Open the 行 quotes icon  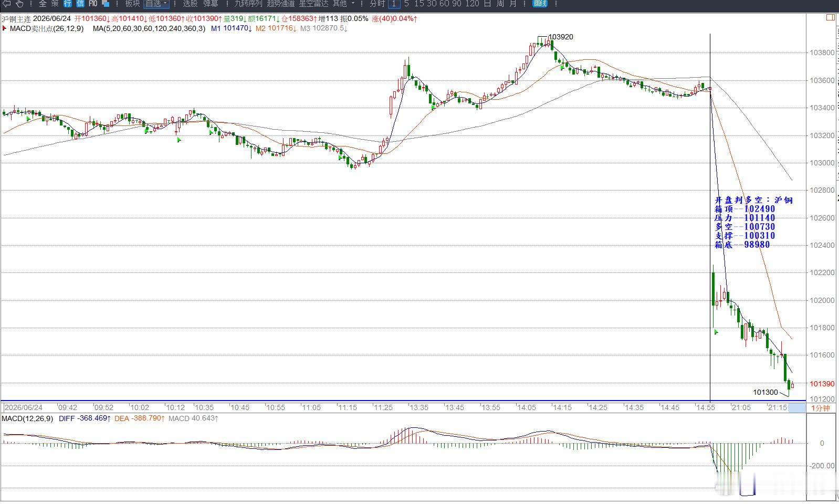(68, 4)
